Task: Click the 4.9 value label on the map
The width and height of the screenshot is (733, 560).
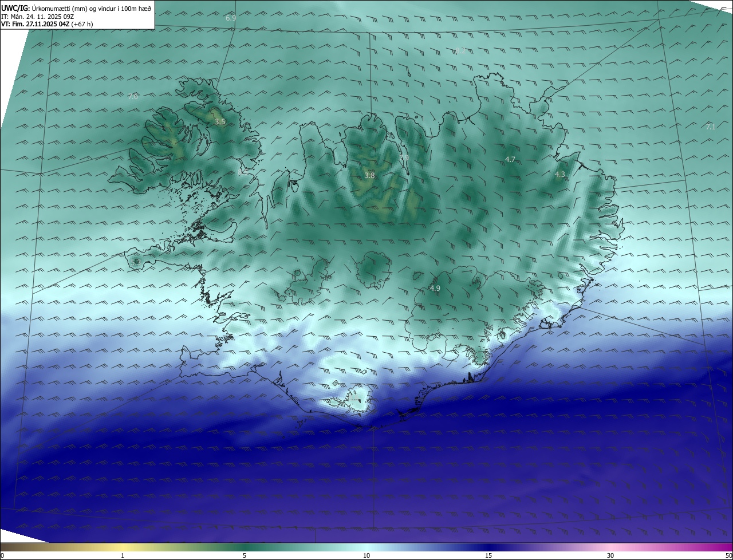Action: 435,289
